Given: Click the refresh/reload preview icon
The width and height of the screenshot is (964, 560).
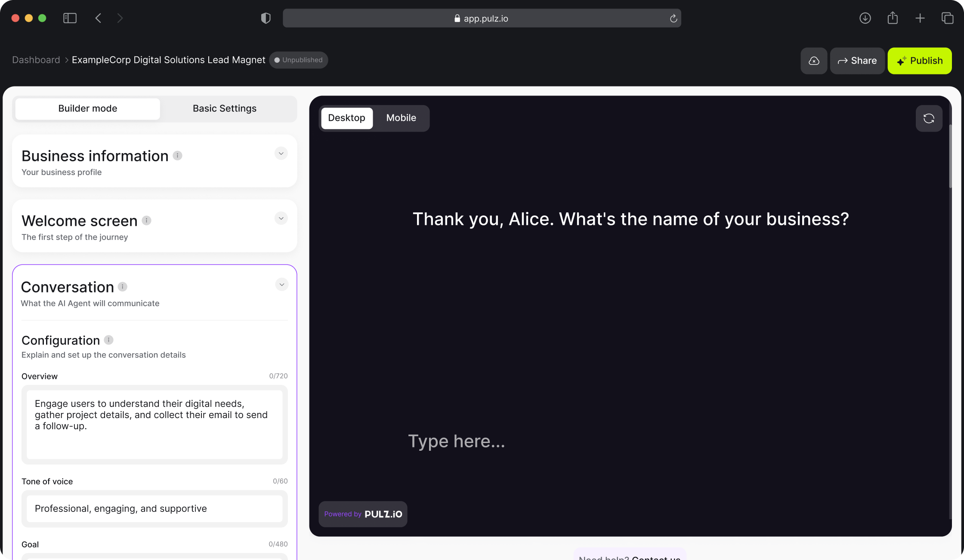Looking at the screenshot, I should pos(929,119).
